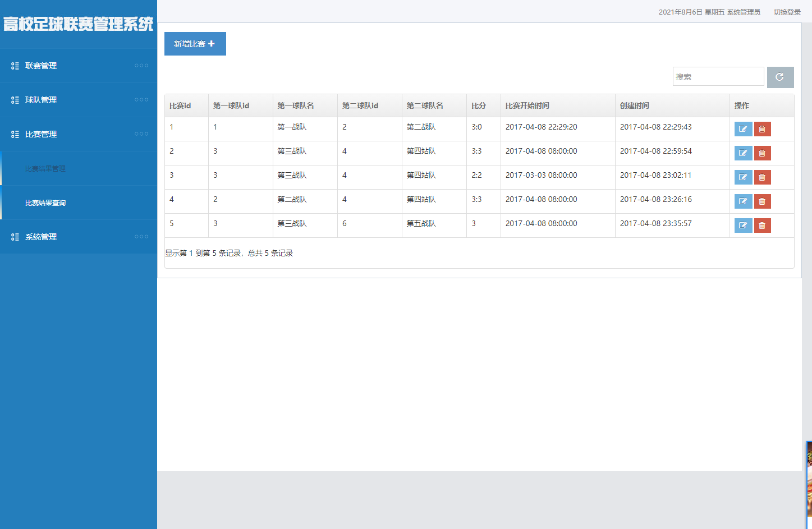812x529 pixels.
Task: Expand the 球队管理 sidebar menu
Action: pyautogui.click(x=41, y=100)
